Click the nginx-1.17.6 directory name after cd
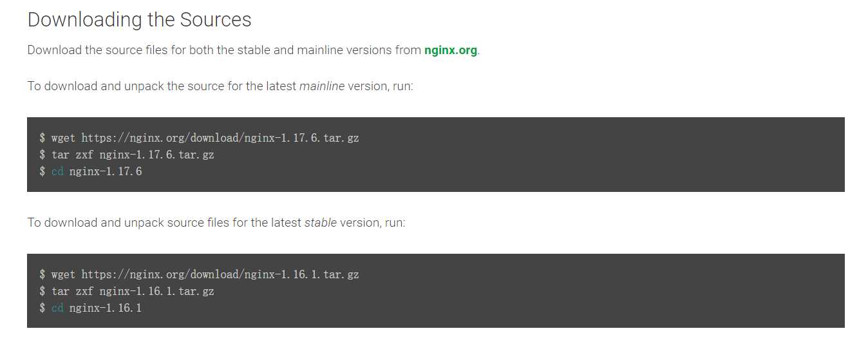The width and height of the screenshot is (868, 351). pyautogui.click(x=106, y=171)
